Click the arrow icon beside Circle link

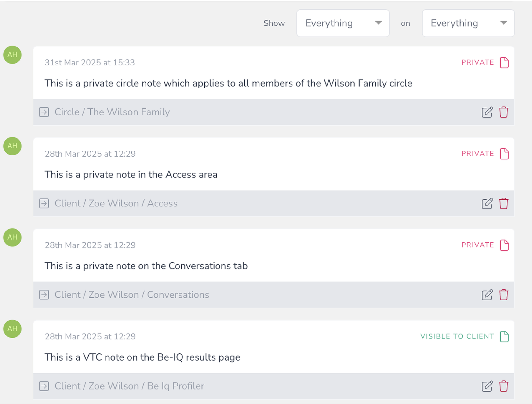point(44,112)
